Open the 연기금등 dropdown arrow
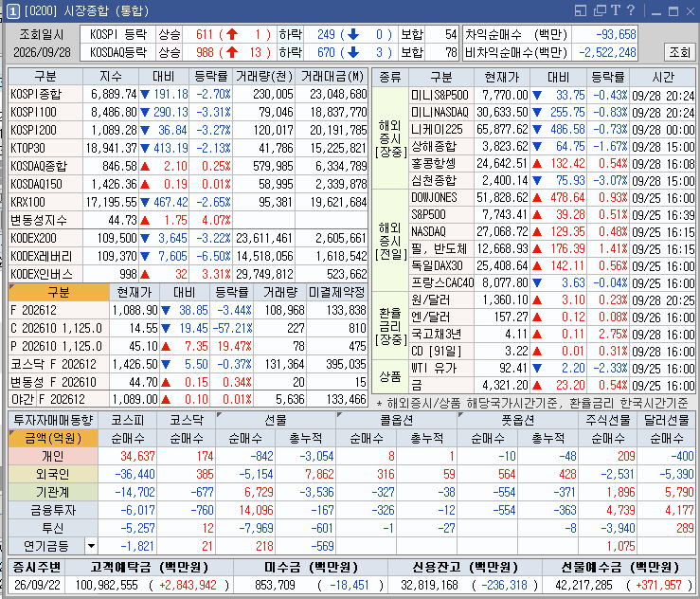 point(91,546)
